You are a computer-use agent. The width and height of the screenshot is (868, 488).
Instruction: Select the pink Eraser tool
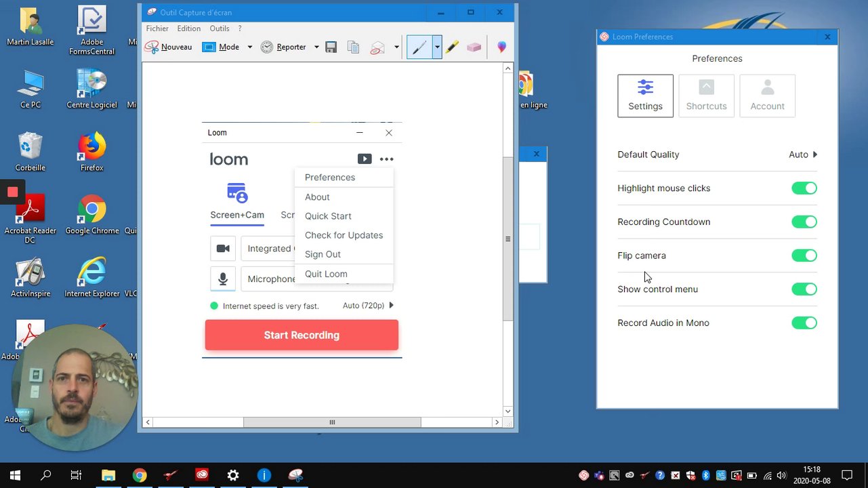(474, 47)
